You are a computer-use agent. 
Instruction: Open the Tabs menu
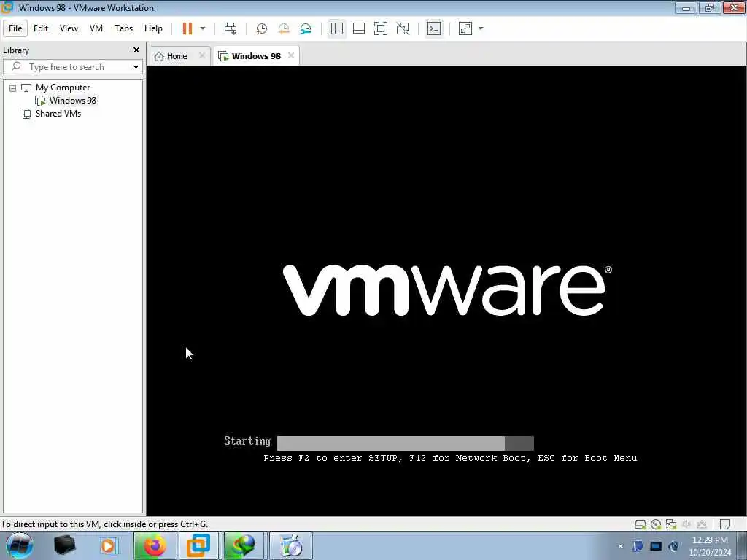123,28
